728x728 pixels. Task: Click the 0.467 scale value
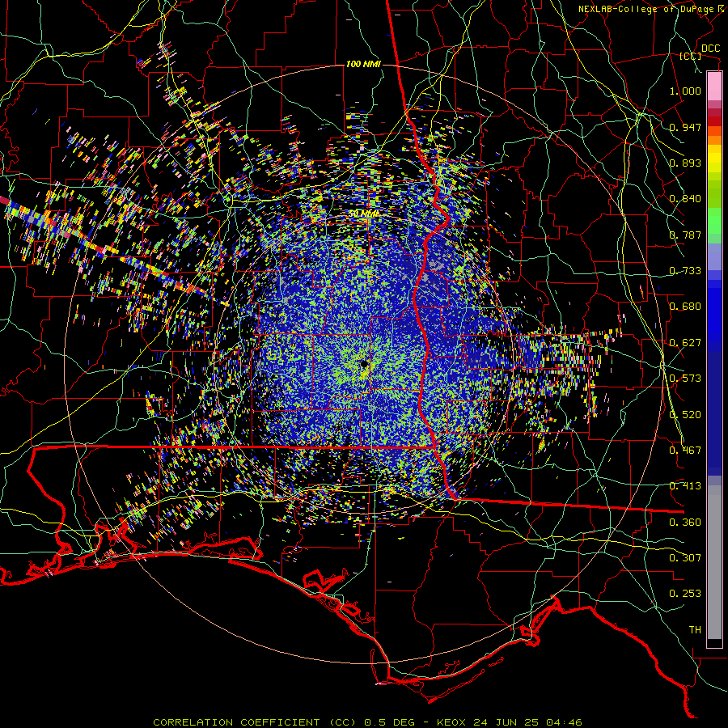coord(685,451)
